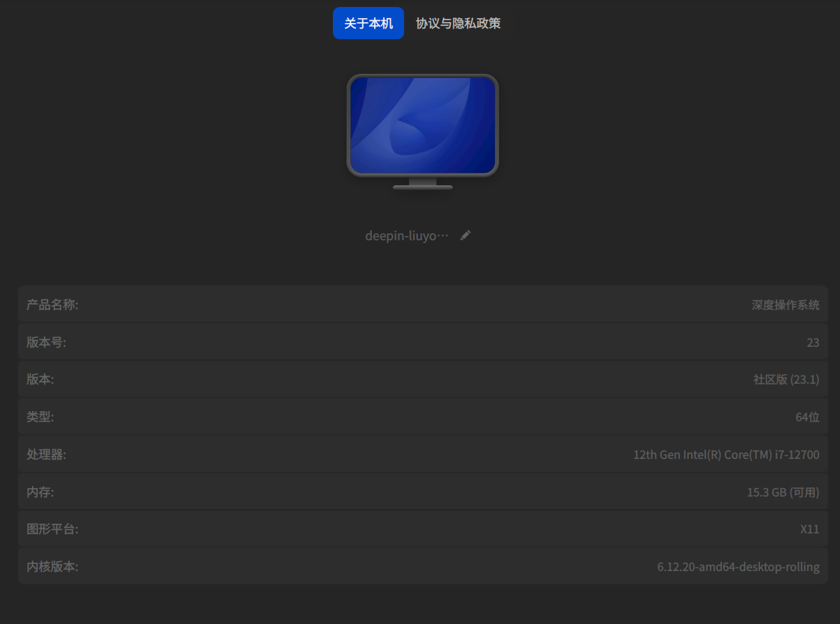This screenshot has height=624, width=840.
Task: Click the 产品名称 label
Action: tap(52, 304)
